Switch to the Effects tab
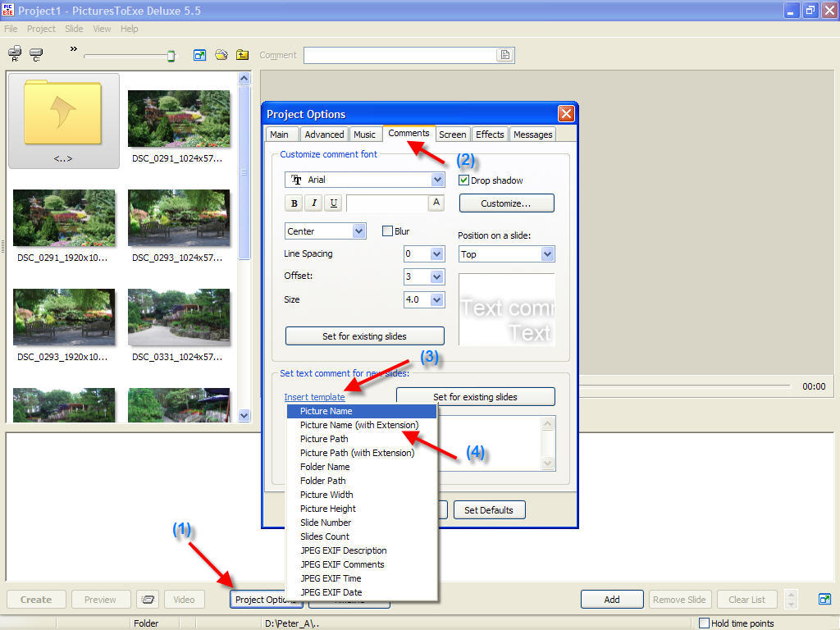 [x=490, y=135]
